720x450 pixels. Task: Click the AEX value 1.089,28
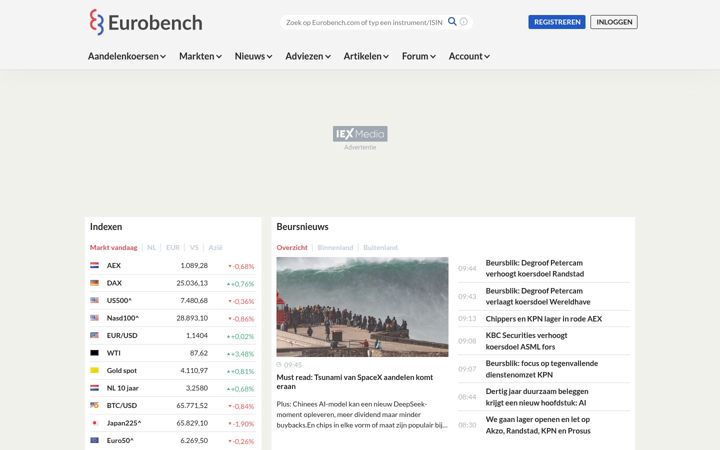[x=194, y=265]
